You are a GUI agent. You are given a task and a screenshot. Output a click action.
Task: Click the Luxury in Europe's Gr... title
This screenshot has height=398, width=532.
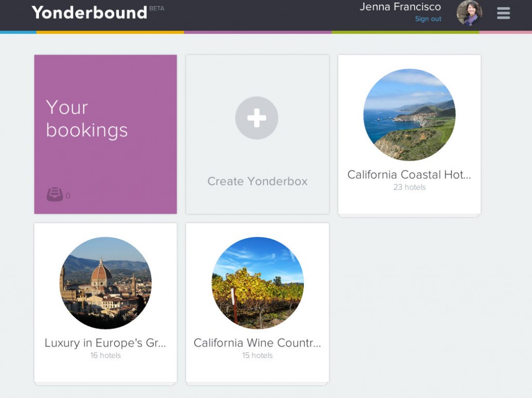105,343
